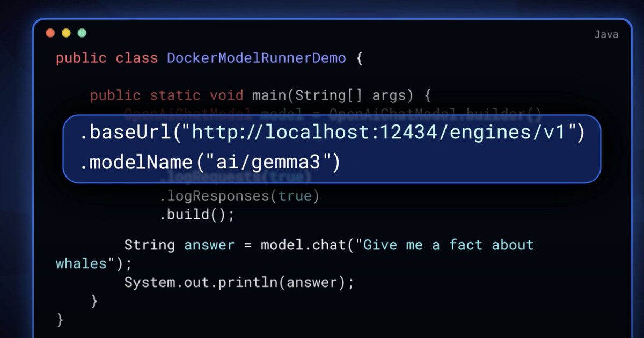The width and height of the screenshot is (644, 338).
Task: Click the 'public class' keywords
Action: coord(107,58)
